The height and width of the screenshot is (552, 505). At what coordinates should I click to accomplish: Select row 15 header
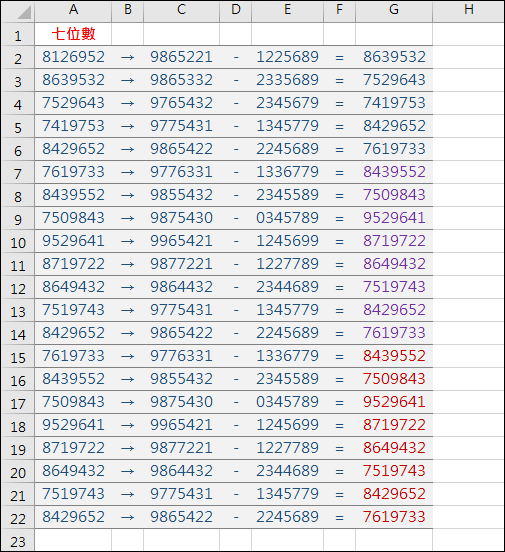click(x=18, y=356)
